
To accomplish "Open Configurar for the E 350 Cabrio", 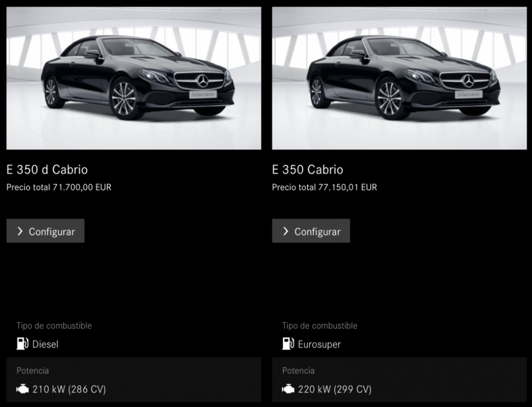I will pos(311,231).
